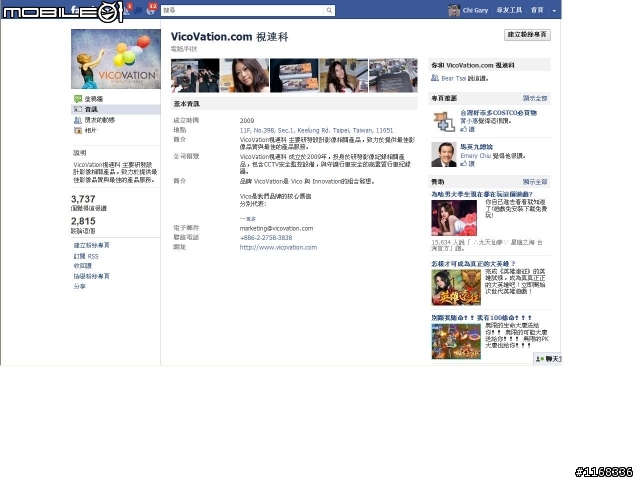Click Emery Chiu name link
This screenshot has height=480, width=640.
tap(476, 156)
